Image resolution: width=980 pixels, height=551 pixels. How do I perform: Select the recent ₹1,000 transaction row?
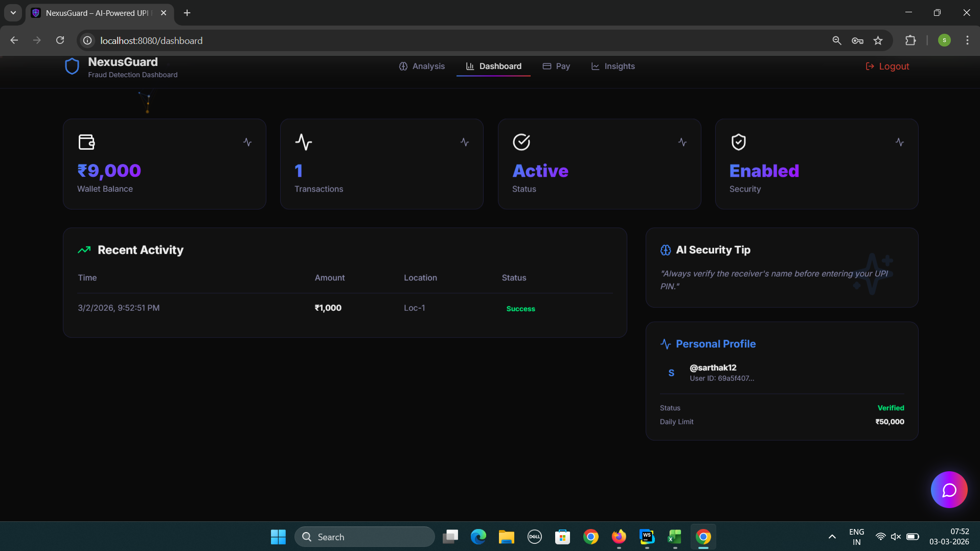pyautogui.click(x=345, y=308)
